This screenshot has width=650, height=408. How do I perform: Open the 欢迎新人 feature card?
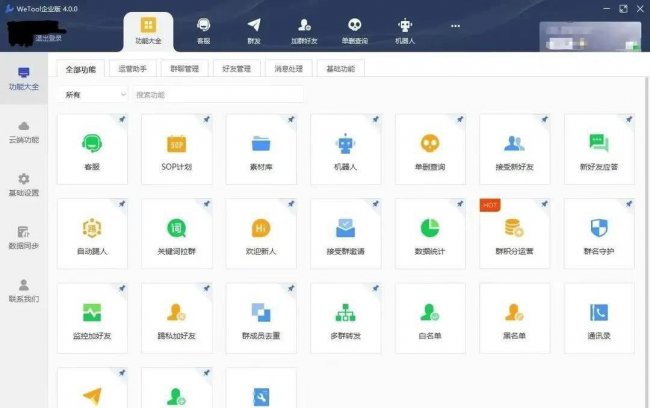click(x=261, y=234)
